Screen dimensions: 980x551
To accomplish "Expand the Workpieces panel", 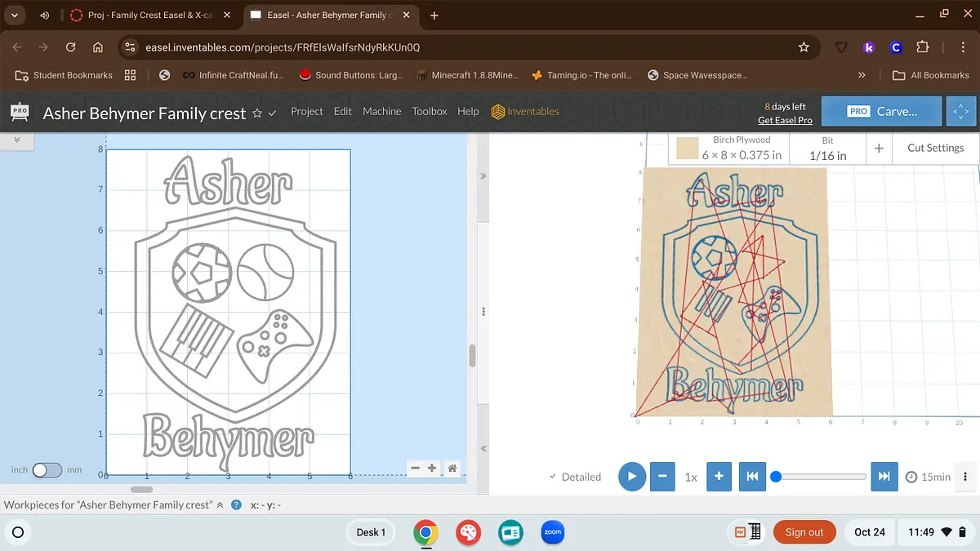I will point(220,505).
